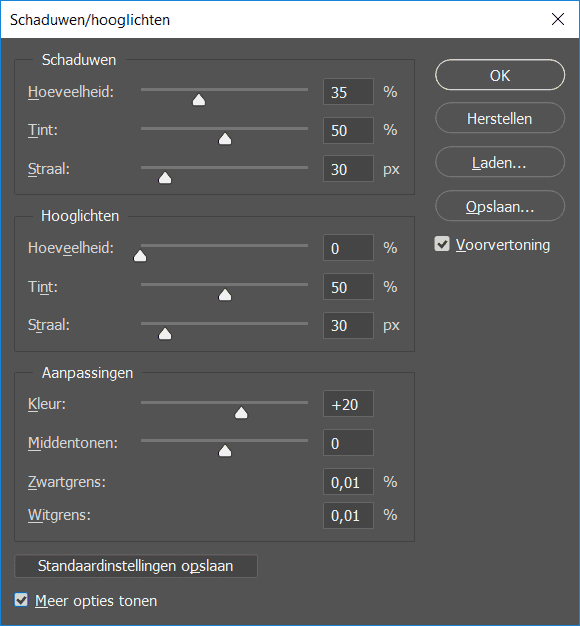Image resolution: width=580 pixels, height=626 pixels.
Task: Toggle the Voorvertoning checkbox
Action: coord(442,244)
